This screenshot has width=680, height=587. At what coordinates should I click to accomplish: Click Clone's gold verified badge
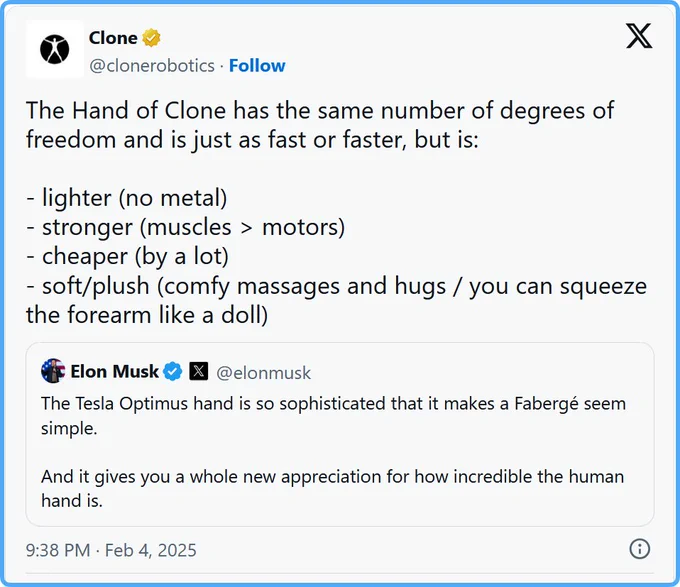(x=151, y=38)
